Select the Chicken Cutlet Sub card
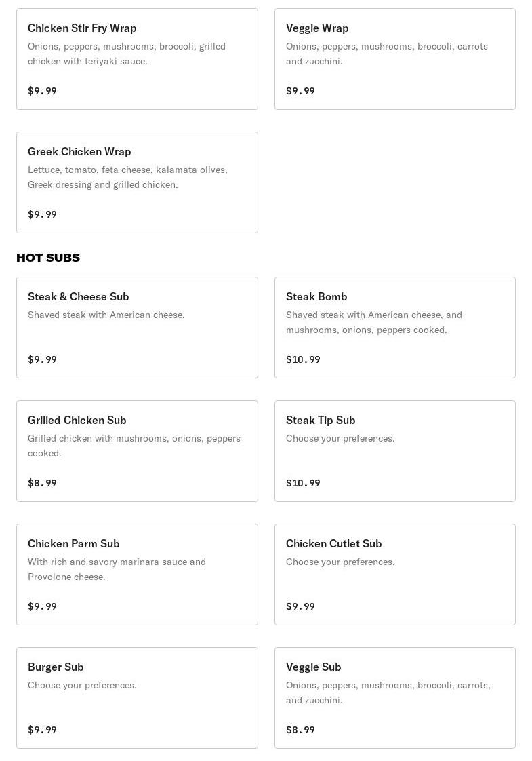 click(x=394, y=574)
